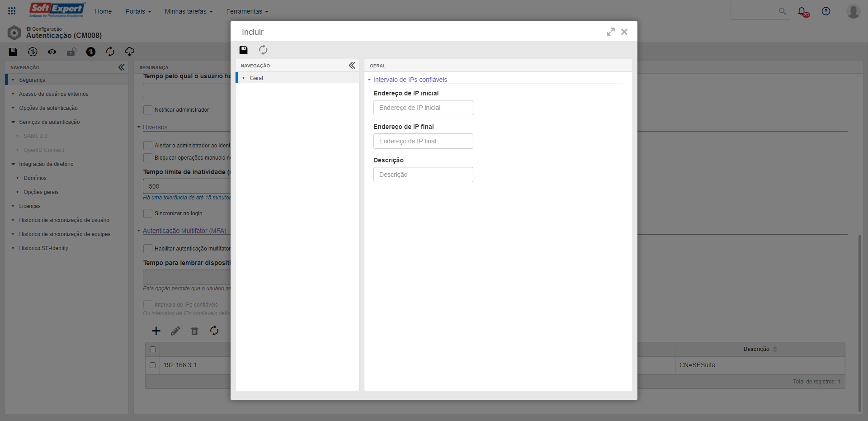Open Domínios navigation item
The height and width of the screenshot is (421, 868).
coord(35,178)
